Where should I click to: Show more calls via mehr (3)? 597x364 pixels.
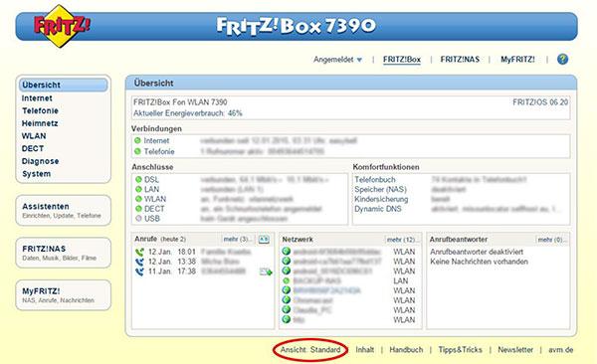(x=238, y=239)
